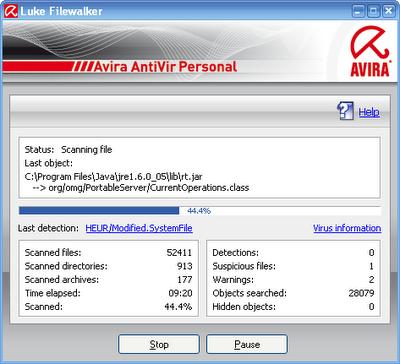Click the 44.4% scan progress bar
The image size is (400, 364).
click(200, 211)
